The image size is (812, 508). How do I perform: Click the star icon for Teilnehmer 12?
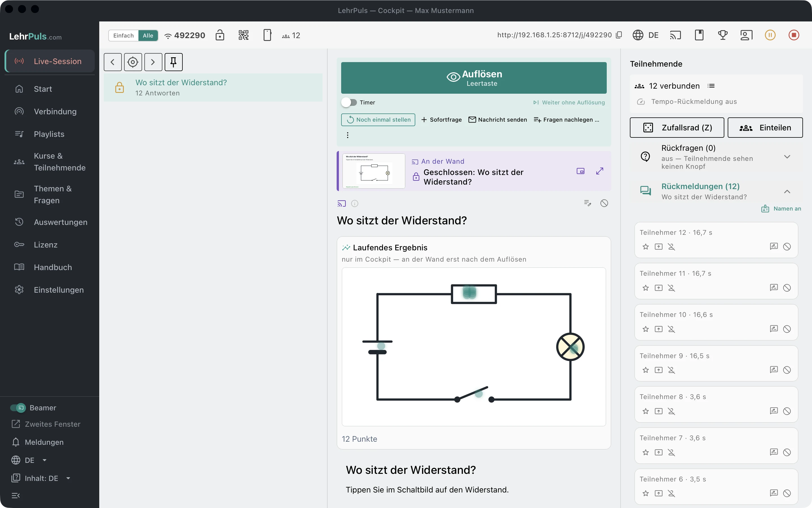click(x=646, y=247)
